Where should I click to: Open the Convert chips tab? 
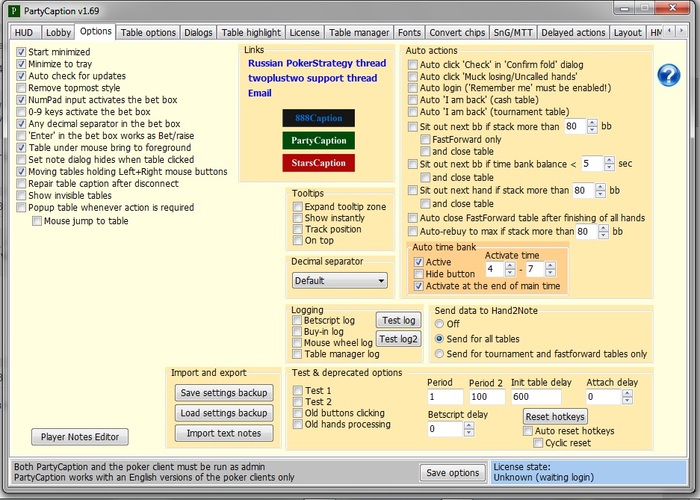pyautogui.click(x=457, y=33)
